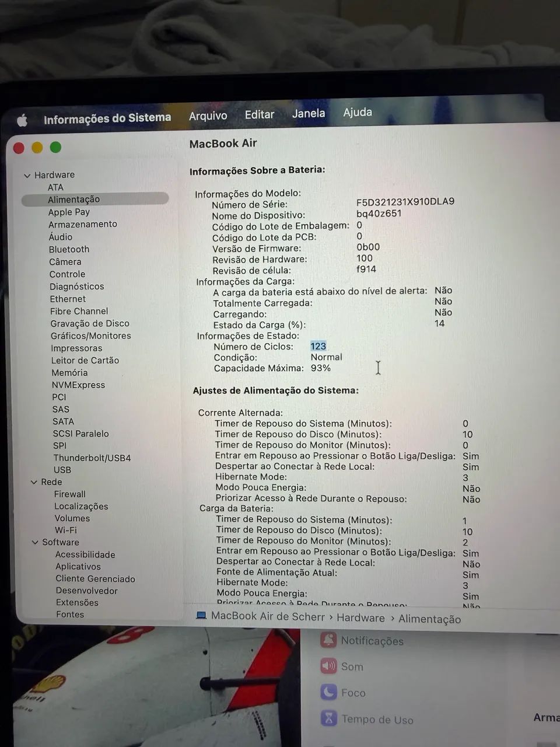The width and height of the screenshot is (560, 747).
Task: Select SAS in the sidebar
Action: pyautogui.click(x=61, y=409)
